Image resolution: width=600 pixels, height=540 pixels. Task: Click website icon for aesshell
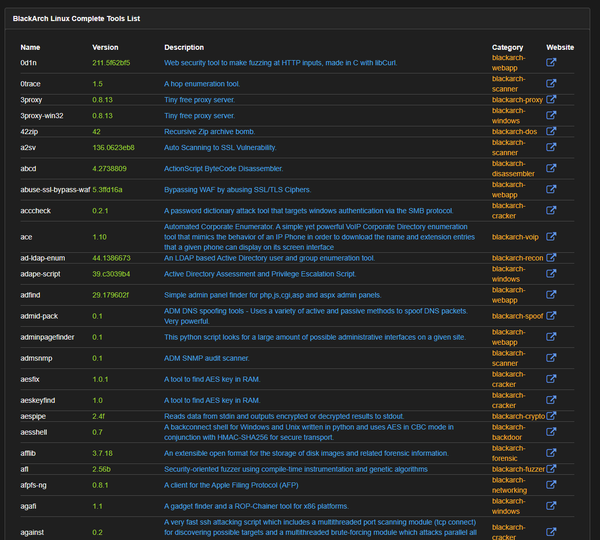tap(551, 432)
